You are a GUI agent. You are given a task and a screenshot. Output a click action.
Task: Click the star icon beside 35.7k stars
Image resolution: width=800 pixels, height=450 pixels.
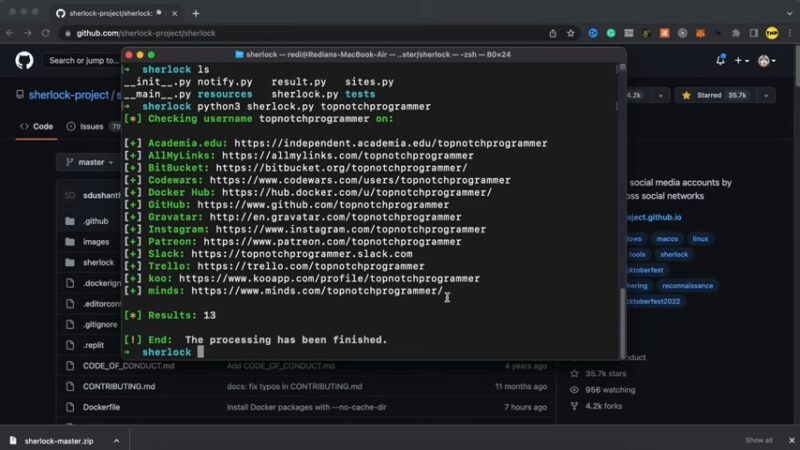pyautogui.click(x=574, y=373)
